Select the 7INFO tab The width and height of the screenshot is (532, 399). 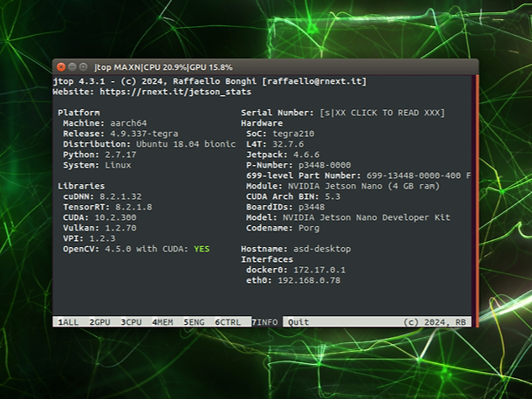tap(264, 322)
